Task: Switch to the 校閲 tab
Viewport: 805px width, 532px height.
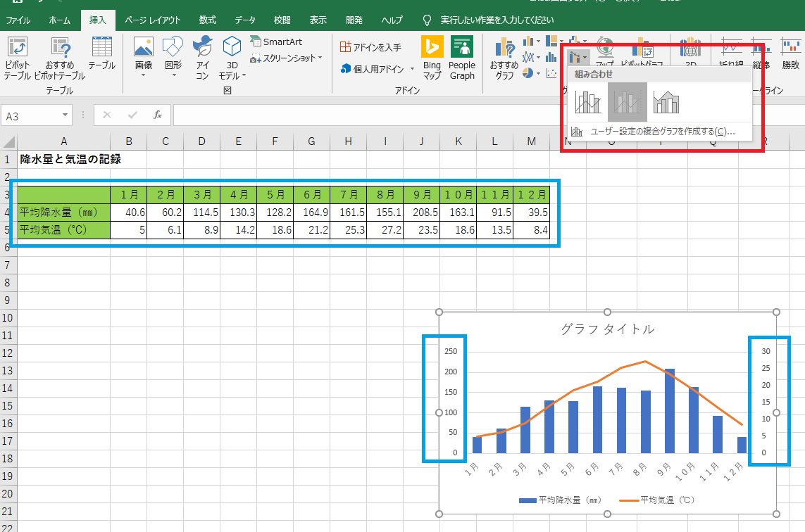Action: (282, 20)
